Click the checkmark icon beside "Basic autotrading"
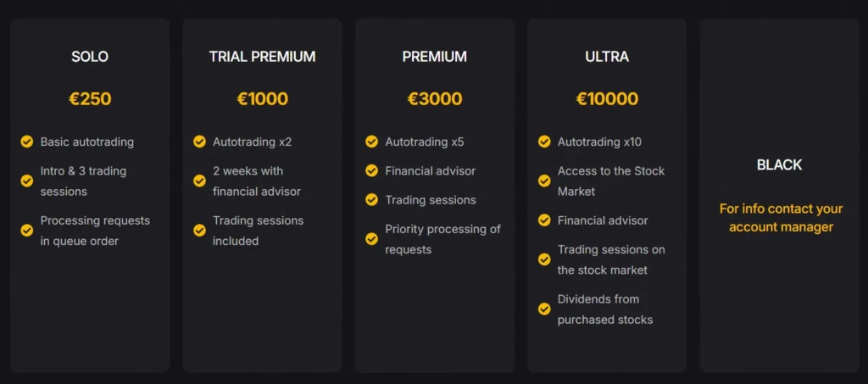This screenshot has height=384, width=868. 27,142
